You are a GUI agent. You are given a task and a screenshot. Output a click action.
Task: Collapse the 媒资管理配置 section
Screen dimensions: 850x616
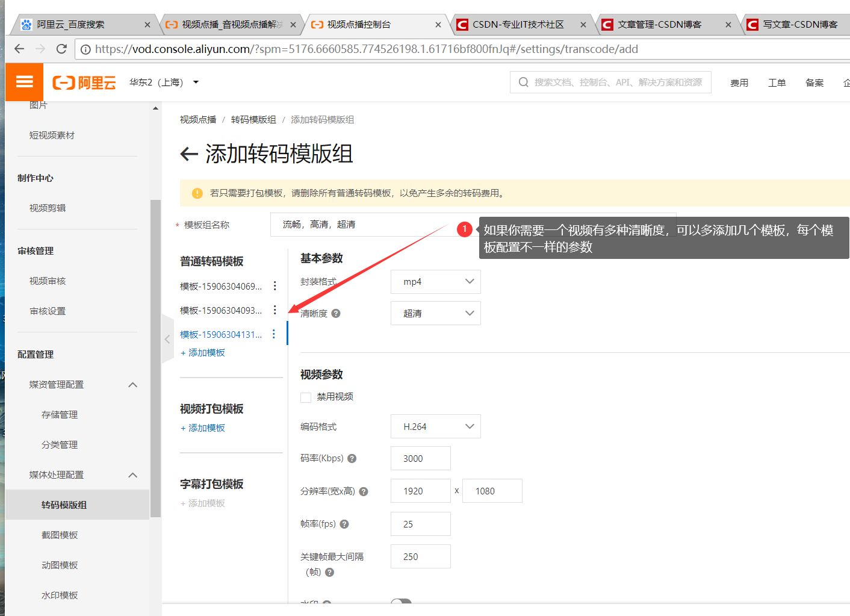click(132, 385)
